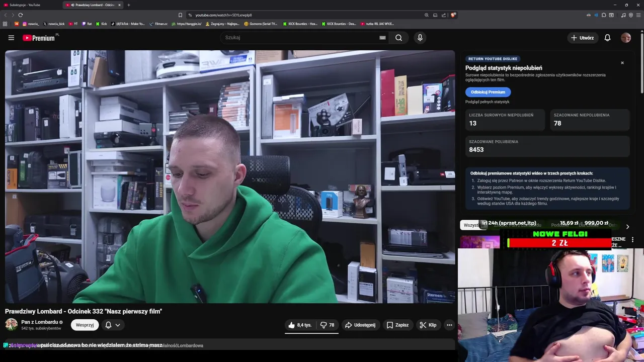Start voice search with microphone icon
Screen dimensions: 644x362
tap(420, 38)
